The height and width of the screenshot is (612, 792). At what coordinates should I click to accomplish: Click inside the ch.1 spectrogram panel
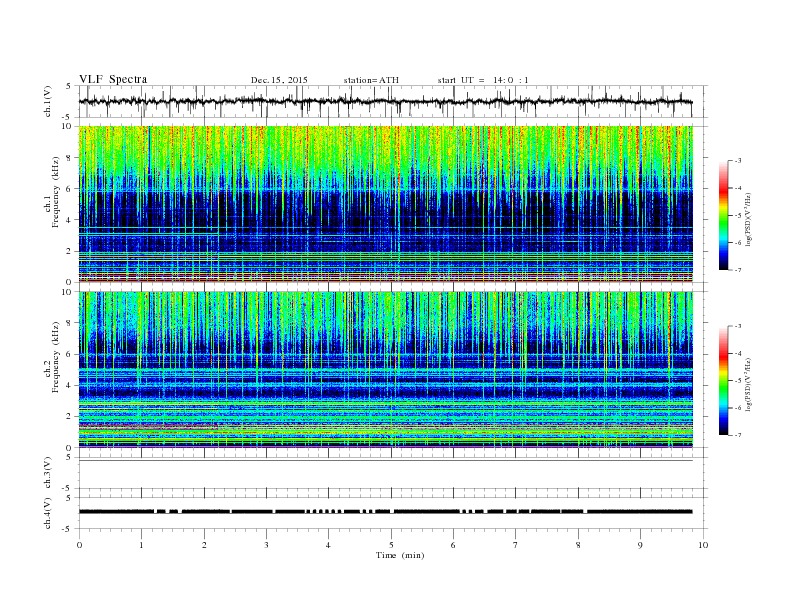point(385,204)
